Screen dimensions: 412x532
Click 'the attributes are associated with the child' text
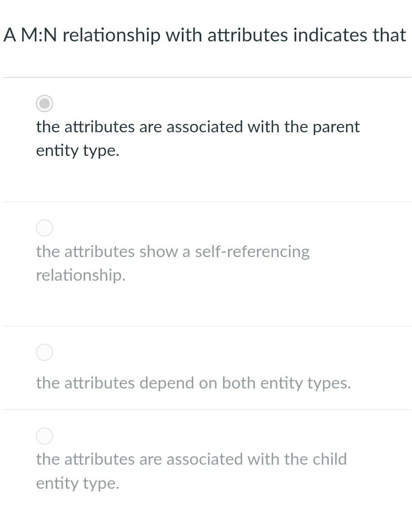(x=191, y=459)
